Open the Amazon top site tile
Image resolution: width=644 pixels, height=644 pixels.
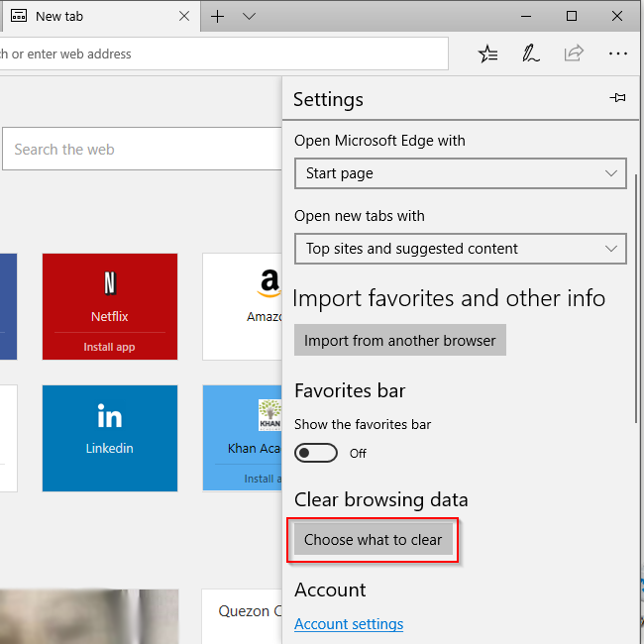click(x=243, y=306)
